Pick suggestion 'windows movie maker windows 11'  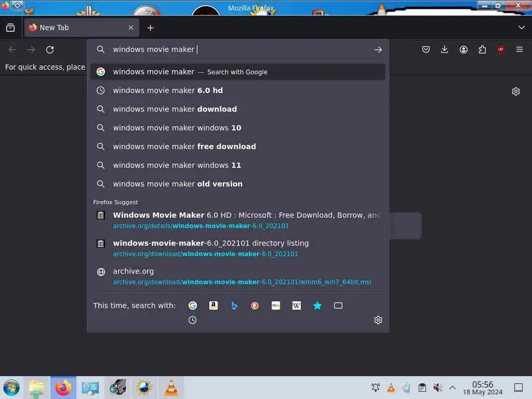pos(238,165)
